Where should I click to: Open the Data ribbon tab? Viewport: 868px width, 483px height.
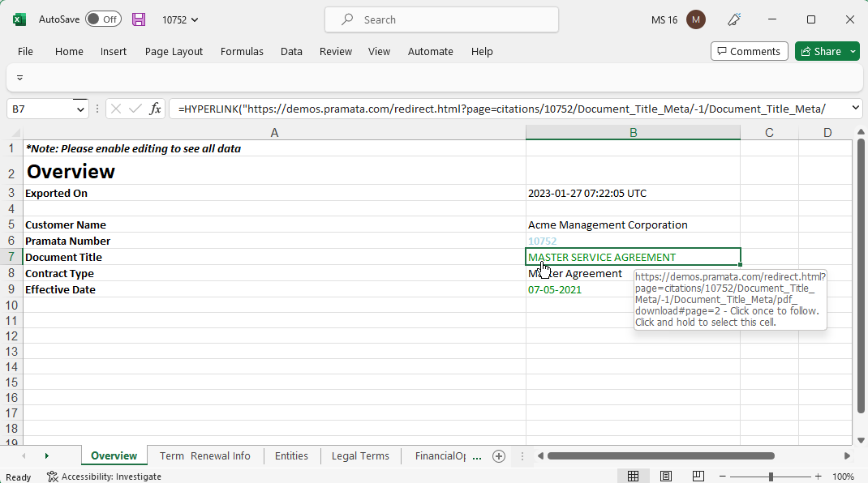tap(291, 51)
